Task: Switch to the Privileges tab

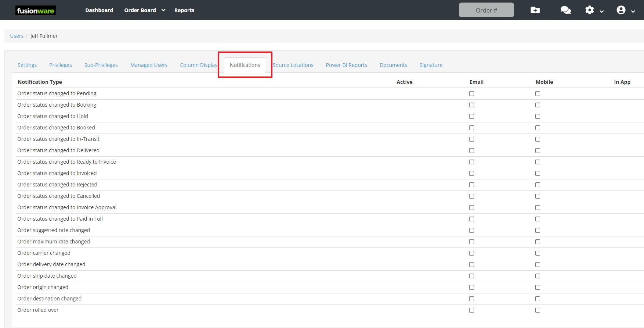Action: [x=61, y=65]
